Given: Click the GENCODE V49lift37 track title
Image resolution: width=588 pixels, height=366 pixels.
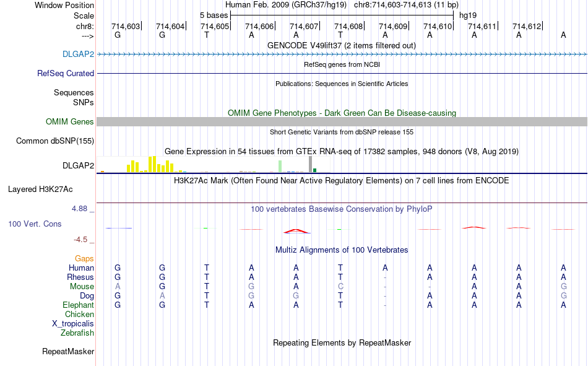Looking at the screenshot, I should 341,45.
